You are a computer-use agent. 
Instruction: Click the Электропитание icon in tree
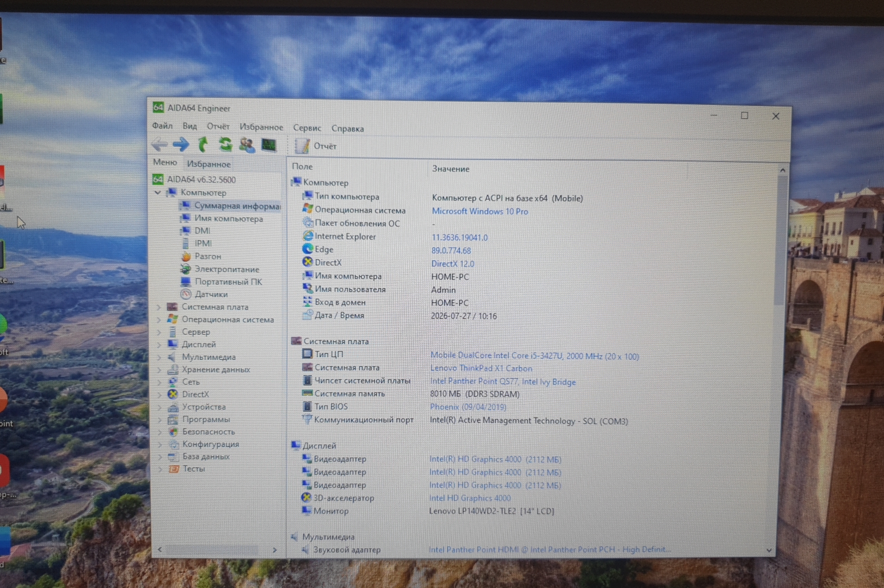[186, 269]
